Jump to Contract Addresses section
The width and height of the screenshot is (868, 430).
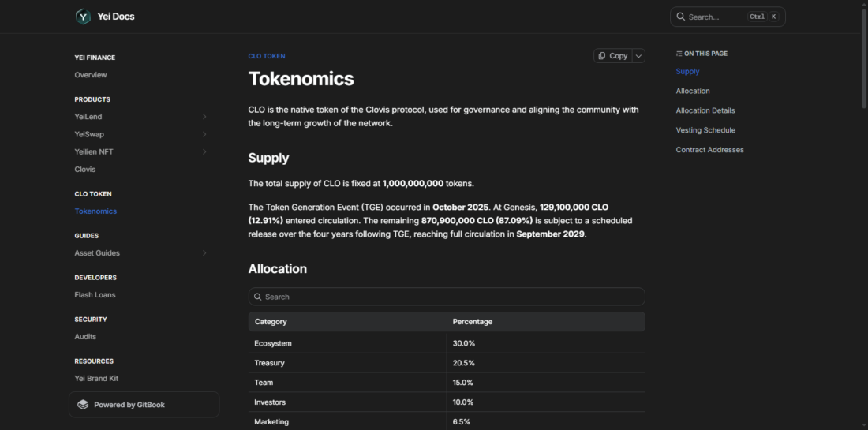[x=709, y=150]
